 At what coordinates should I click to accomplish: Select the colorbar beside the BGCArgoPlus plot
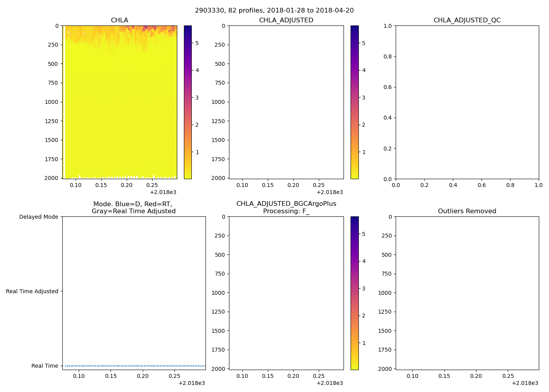(354, 293)
